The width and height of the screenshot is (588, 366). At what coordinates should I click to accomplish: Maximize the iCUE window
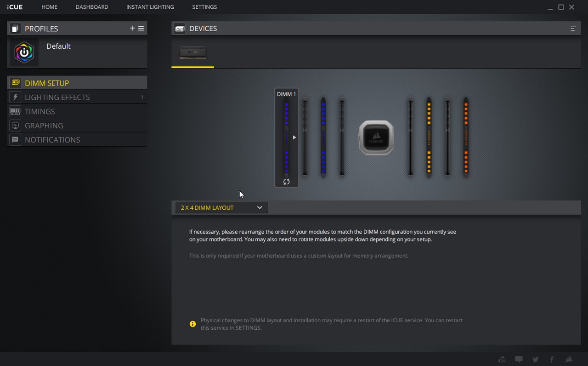[x=561, y=7]
